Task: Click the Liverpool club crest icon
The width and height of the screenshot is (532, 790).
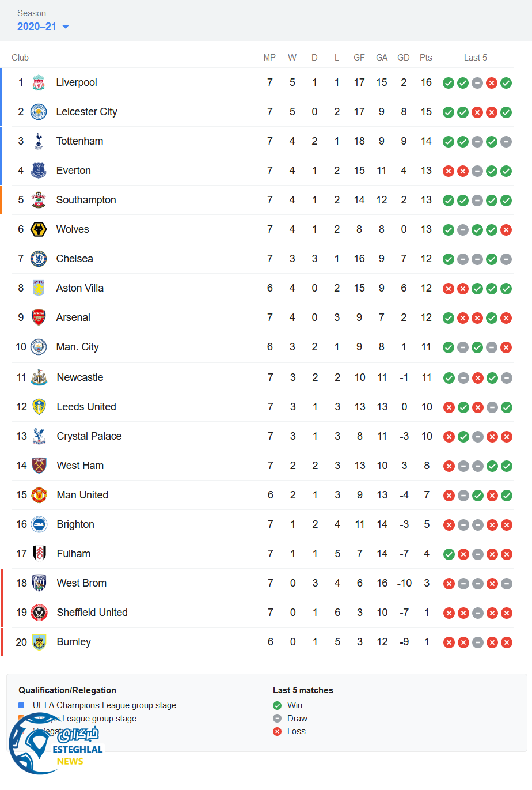Action: coord(39,82)
